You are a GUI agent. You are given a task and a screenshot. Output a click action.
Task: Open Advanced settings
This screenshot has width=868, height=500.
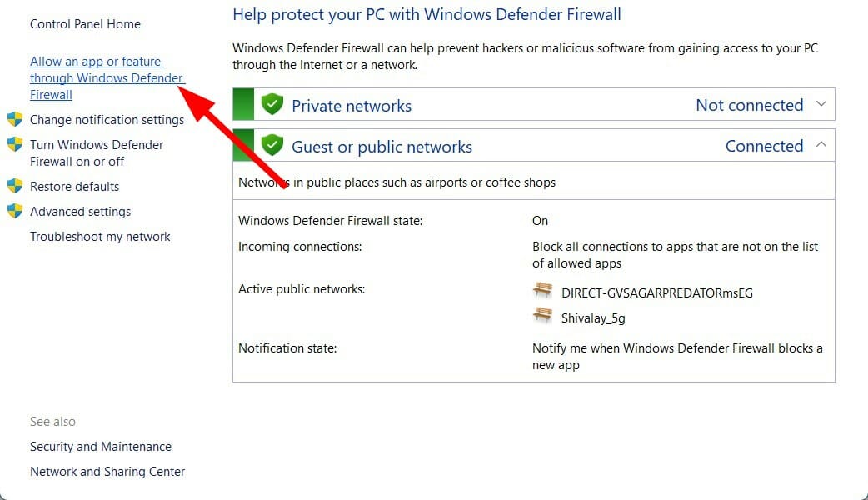pyautogui.click(x=80, y=212)
